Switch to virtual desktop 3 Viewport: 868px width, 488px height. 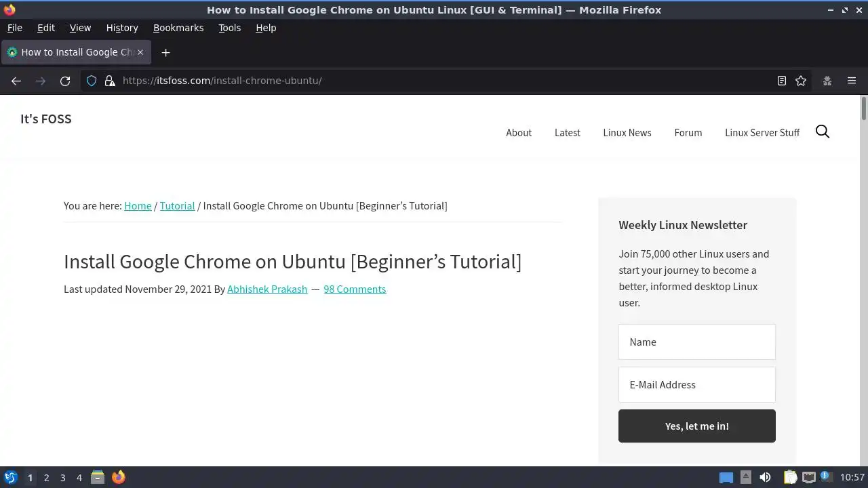click(62, 478)
